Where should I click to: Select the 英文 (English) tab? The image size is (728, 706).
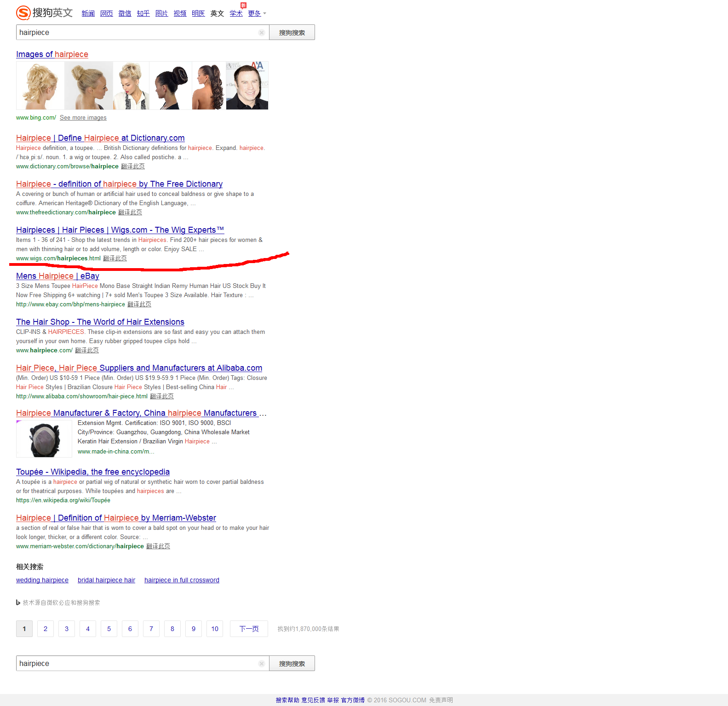217,13
